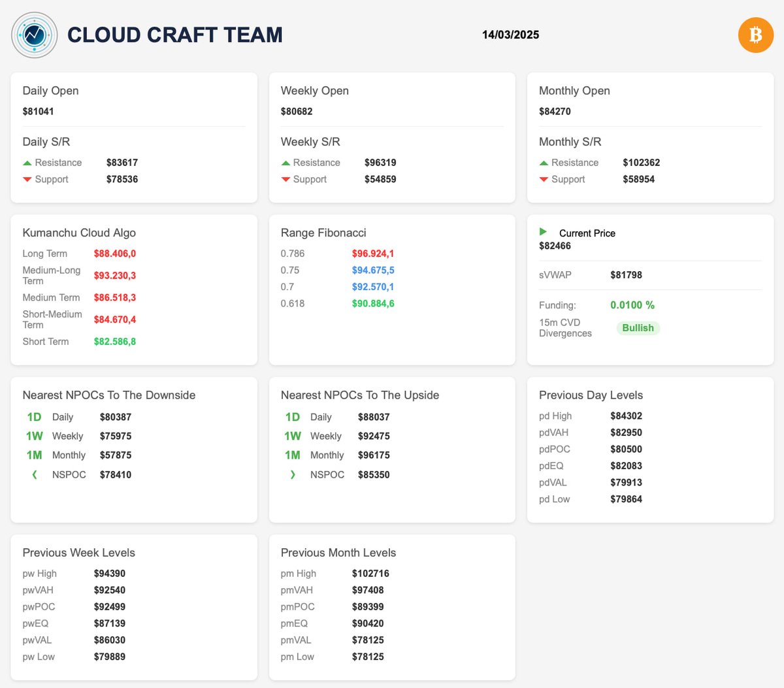Click the 0.75 Fibonacci value $94.675,5
The image size is (784, 688).
(x=373, y=270)
